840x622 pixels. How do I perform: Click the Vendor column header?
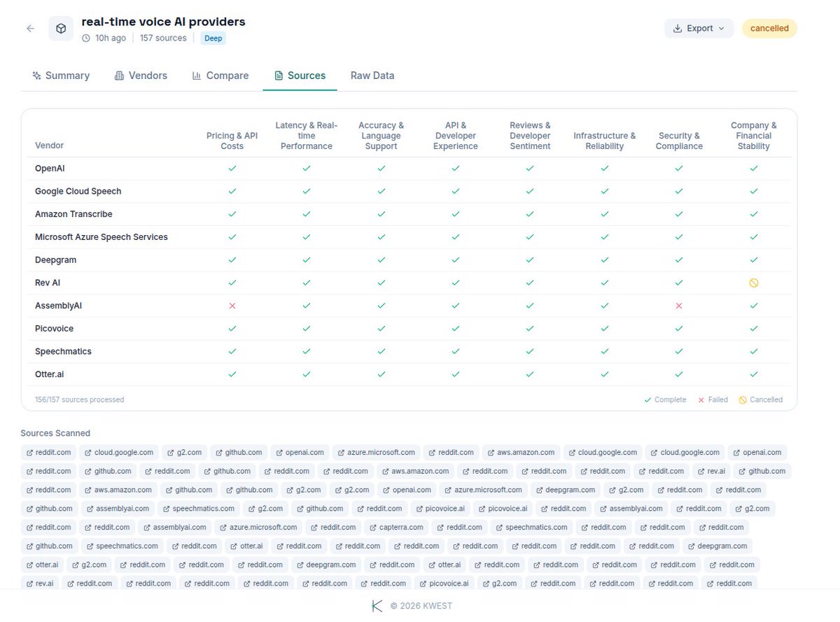point(50,146)
